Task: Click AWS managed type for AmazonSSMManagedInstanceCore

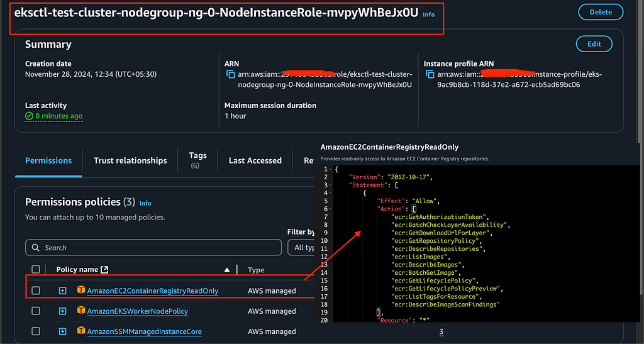Action: (272, 331)
